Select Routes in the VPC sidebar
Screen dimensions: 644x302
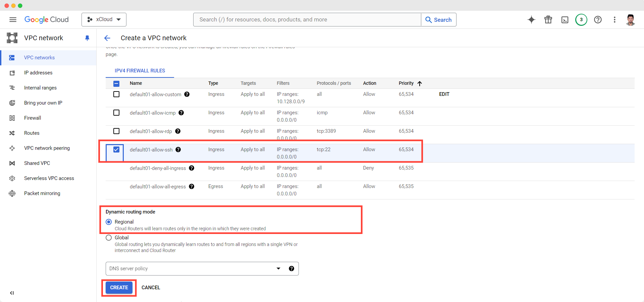(32, 133)
